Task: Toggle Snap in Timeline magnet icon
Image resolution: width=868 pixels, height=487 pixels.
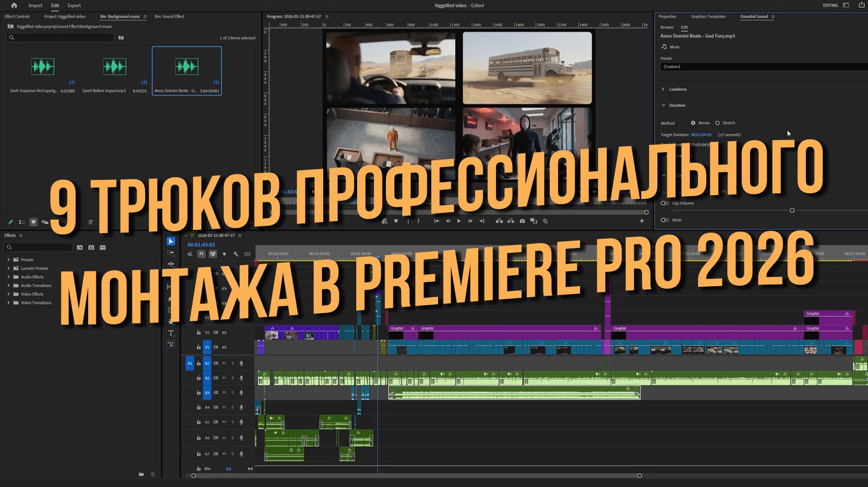Action: click(x=201, y=254)
